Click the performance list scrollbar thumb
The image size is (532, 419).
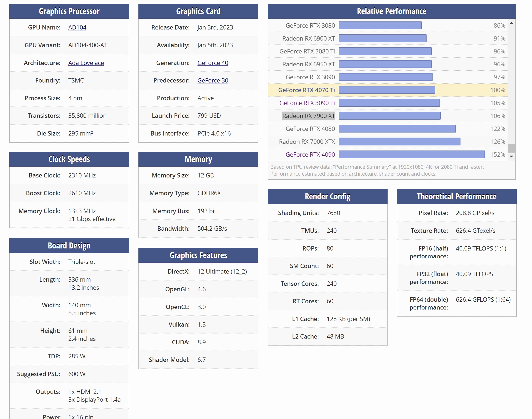coord(511,148)
